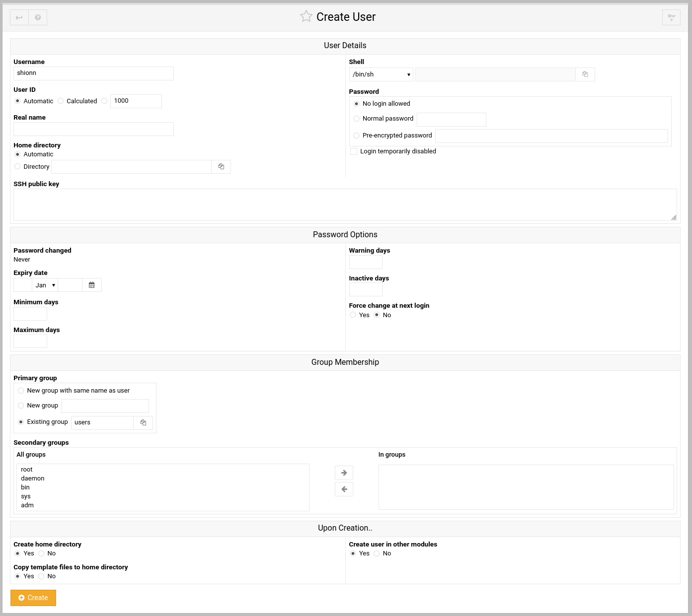Select the custom User ID radio before 1000
Image resolution: width=692 pixels, height=616 pixels.
pyautogui.click(x=104, y=101)
